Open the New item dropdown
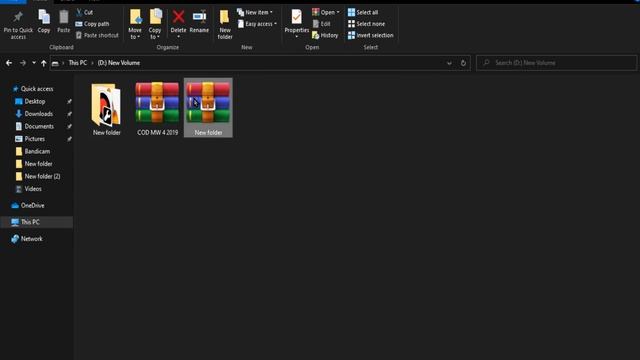The image size is (640, 360). 255,12
